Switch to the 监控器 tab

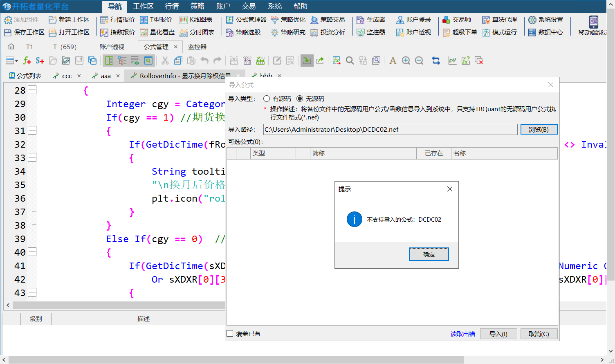tap(197, 47)
